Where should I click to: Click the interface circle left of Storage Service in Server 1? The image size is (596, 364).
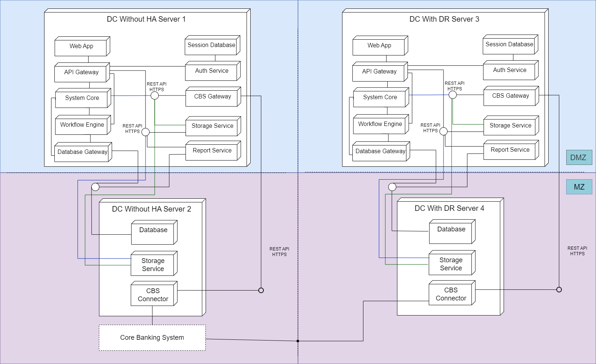click(x=146, y=132)
